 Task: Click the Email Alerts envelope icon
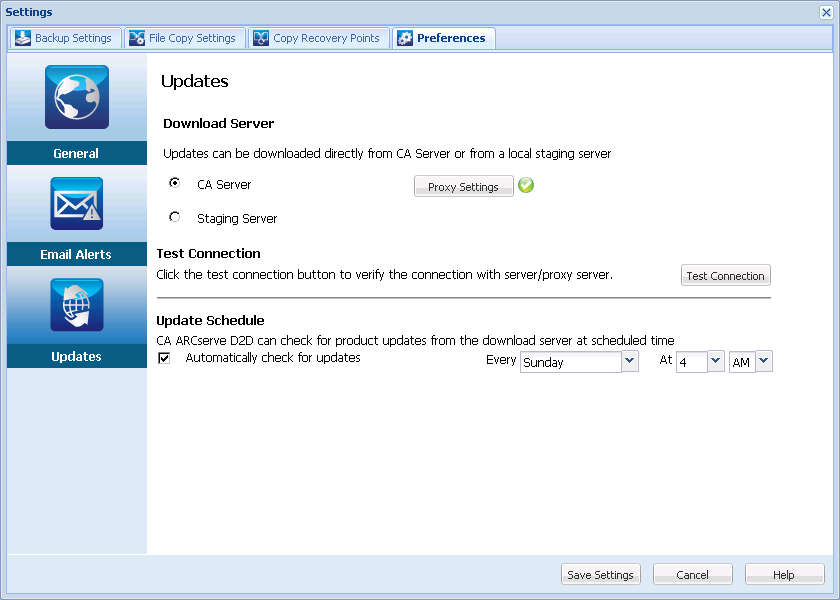[76, 203]
